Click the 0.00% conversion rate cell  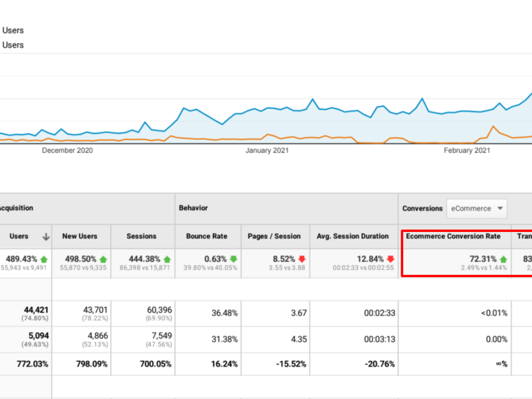click(x=497, y=339)
